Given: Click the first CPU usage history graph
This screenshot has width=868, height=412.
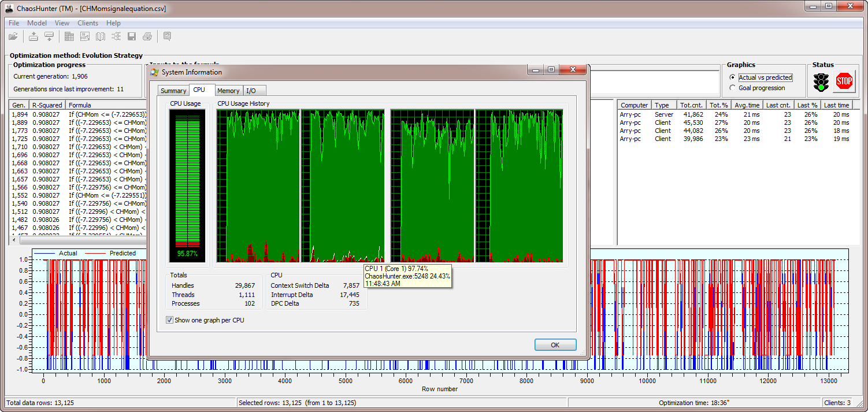Looking at the screenshot, I should pos(258,185).
